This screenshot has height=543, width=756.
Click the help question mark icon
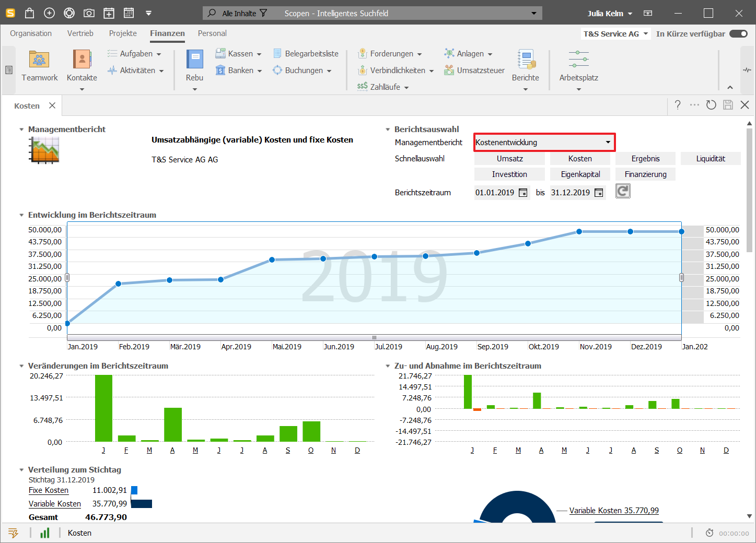coord(678,105)
